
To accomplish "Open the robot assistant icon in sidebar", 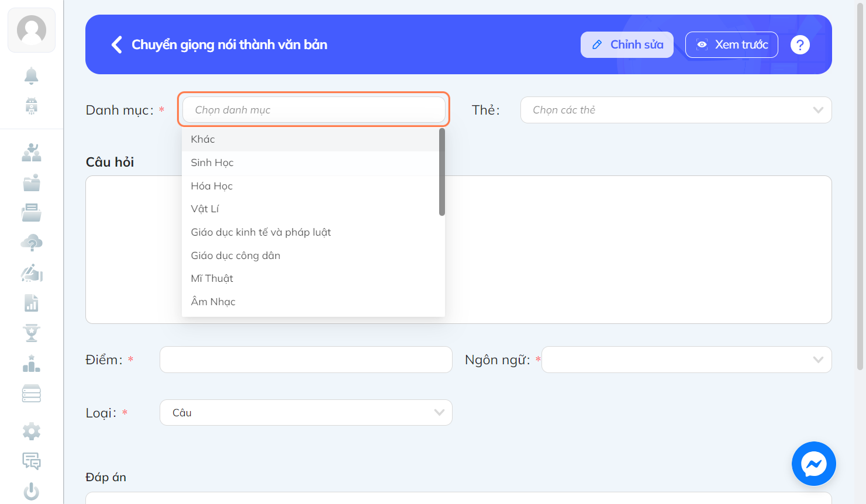I will click(x=32, y=106).
